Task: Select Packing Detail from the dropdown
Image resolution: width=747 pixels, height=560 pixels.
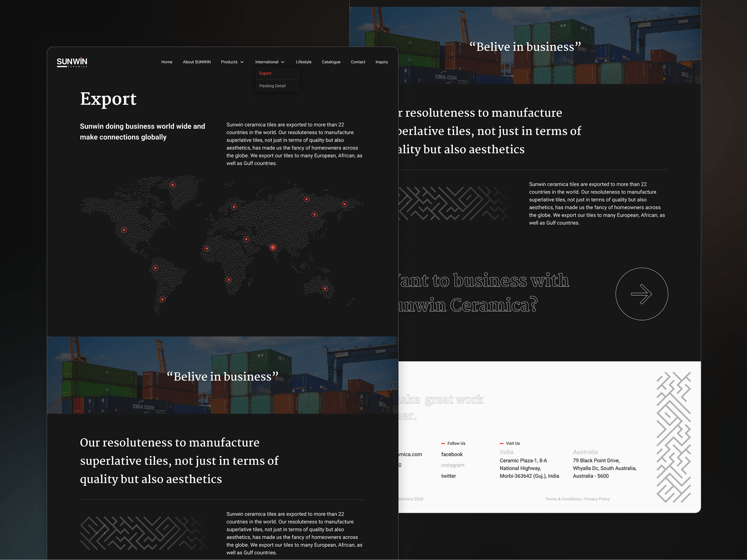Action: (x=272, y=86)
